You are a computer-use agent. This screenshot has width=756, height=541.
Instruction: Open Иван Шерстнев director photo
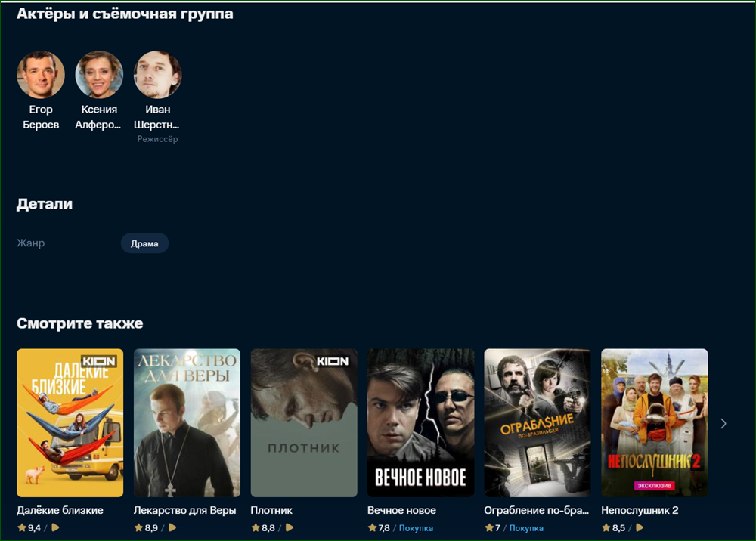pyautogui.click(x=158, y=75)
